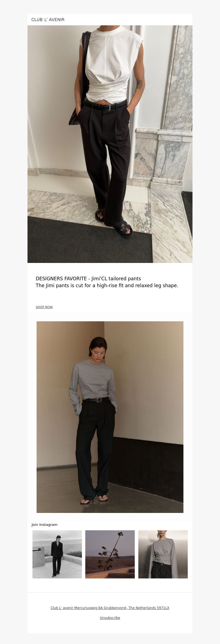Click the Unsubscribe link

point(110,618)
